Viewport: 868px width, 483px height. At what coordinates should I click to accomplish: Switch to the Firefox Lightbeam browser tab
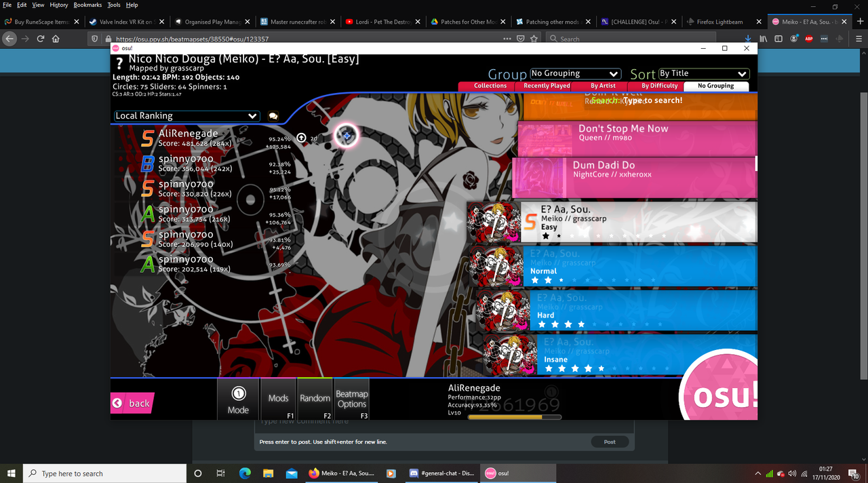[724, 22]
